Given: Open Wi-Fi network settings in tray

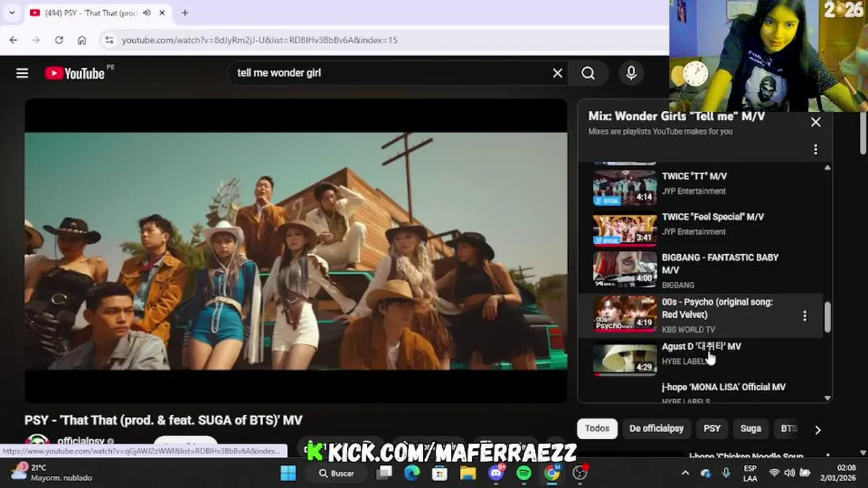Looking at the screenshot, I should coord(774,473).
